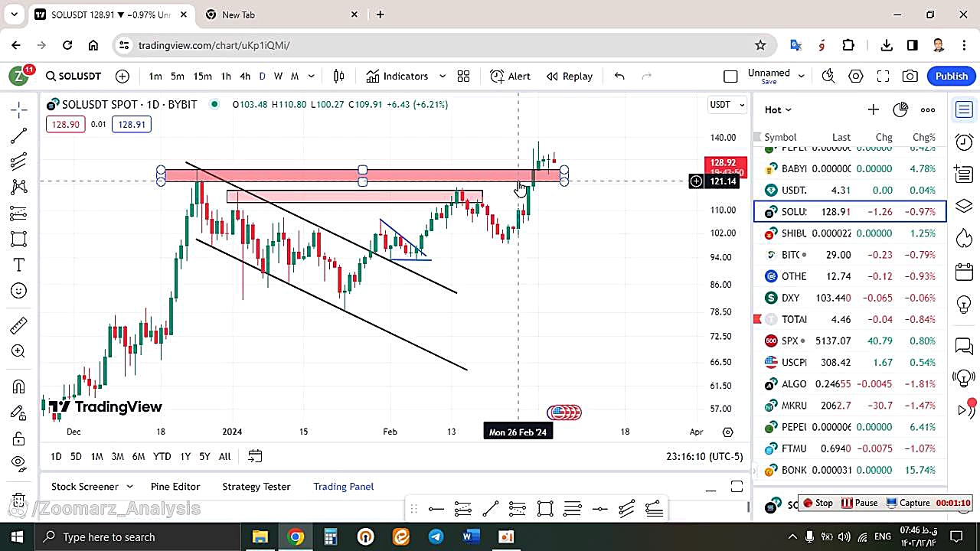Select the YTD date range

point(162,456)
